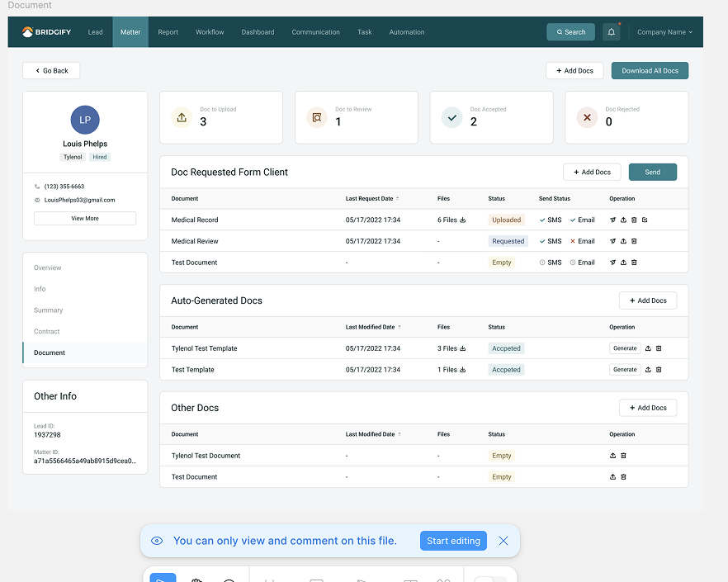Click the Doc Rejected X icon
Screen dimensions: 728x582
click(587, 117)
